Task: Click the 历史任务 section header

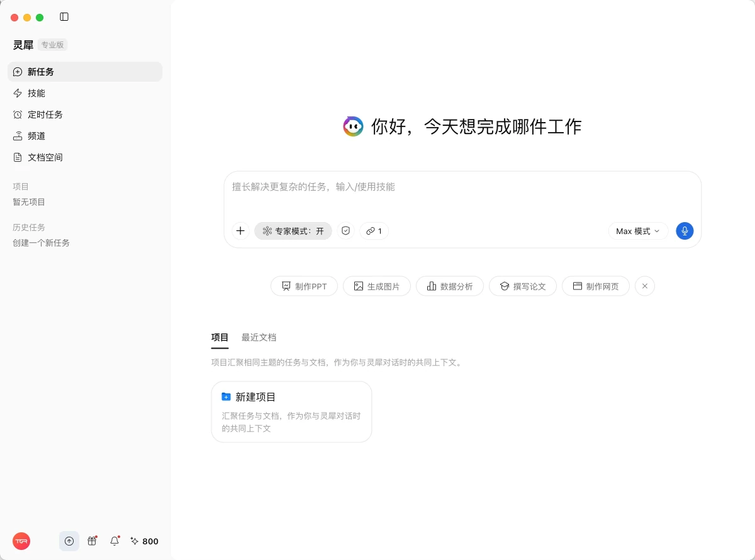Action: (29, 227)
